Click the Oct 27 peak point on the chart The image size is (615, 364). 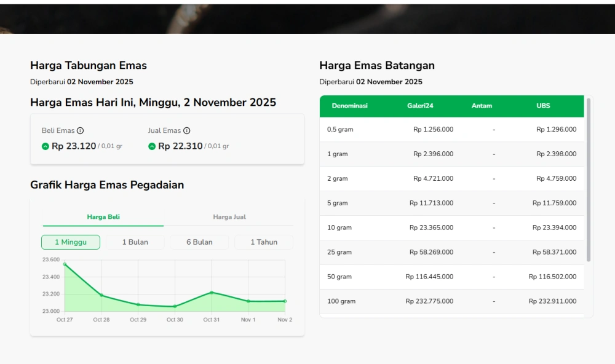tap(65, 263)
